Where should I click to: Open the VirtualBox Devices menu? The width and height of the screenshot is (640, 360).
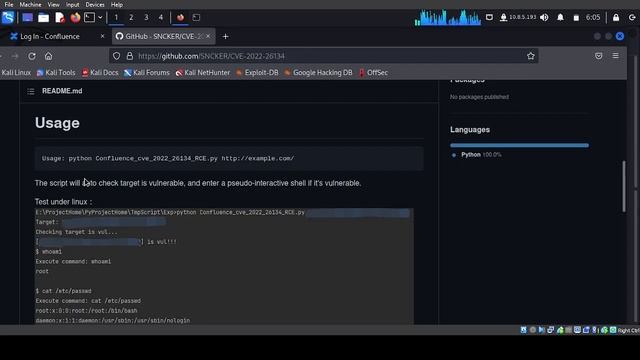[95, 4]
